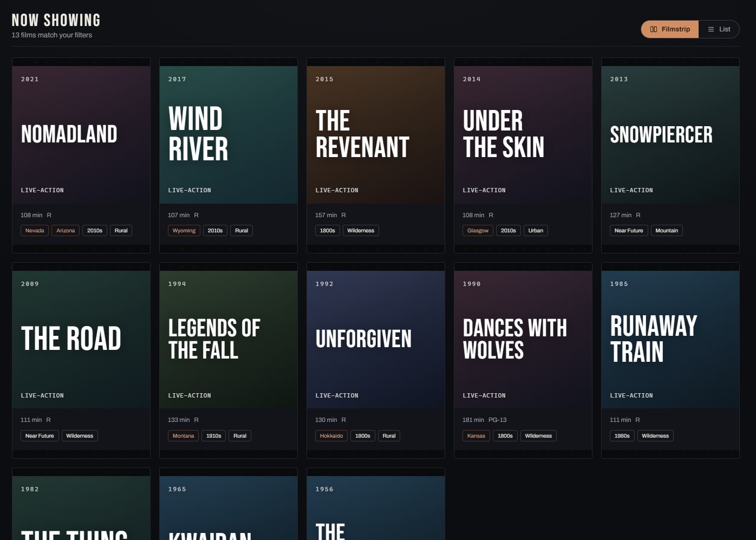The height and width of the screenshot is (540, 756).
Task: Click the Montana tag
Action: pos(183,436)
